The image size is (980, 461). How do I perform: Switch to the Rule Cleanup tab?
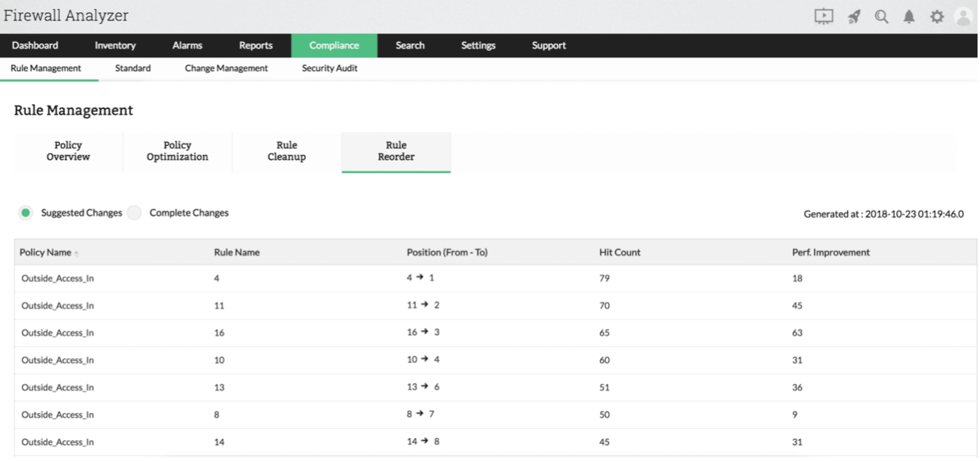pos(286,151)
